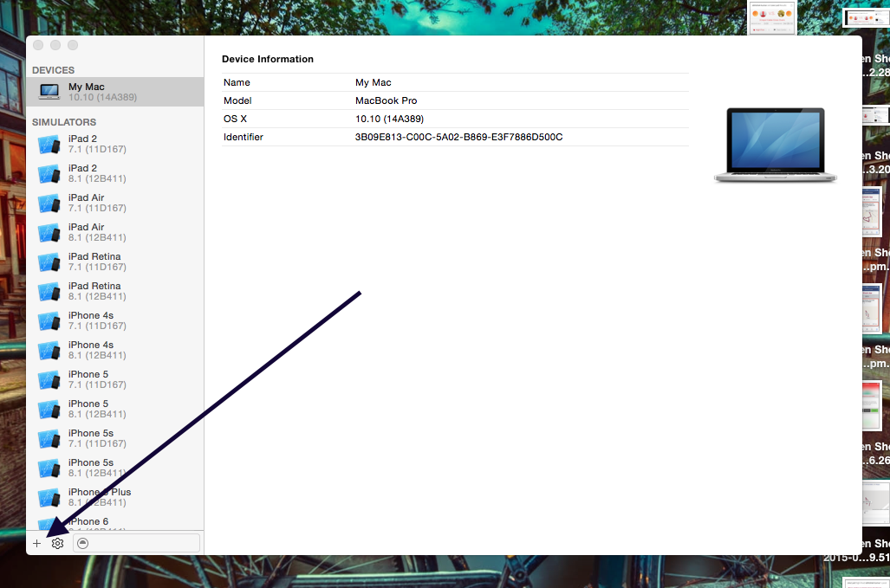Click the filter field in sidebar

137,543
